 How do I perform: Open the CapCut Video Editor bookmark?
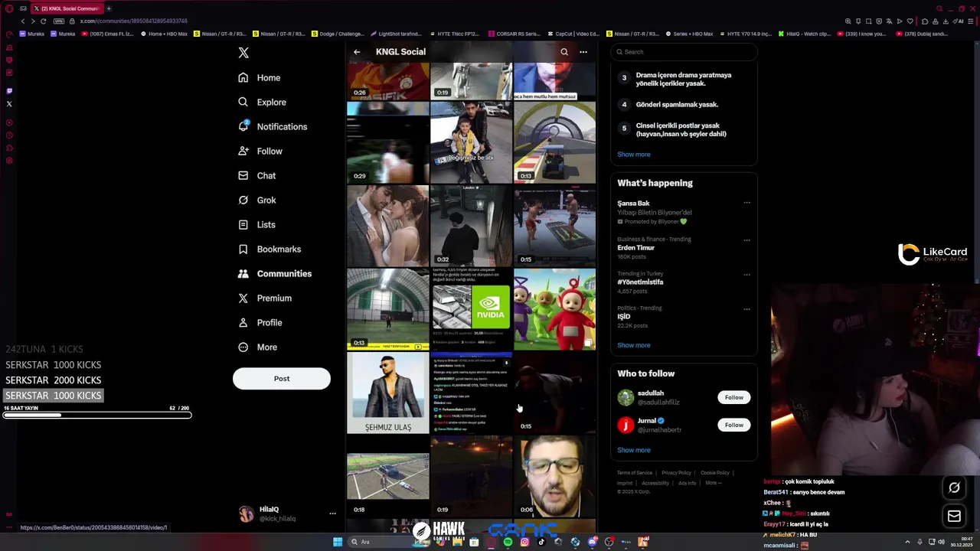(573, 34)
